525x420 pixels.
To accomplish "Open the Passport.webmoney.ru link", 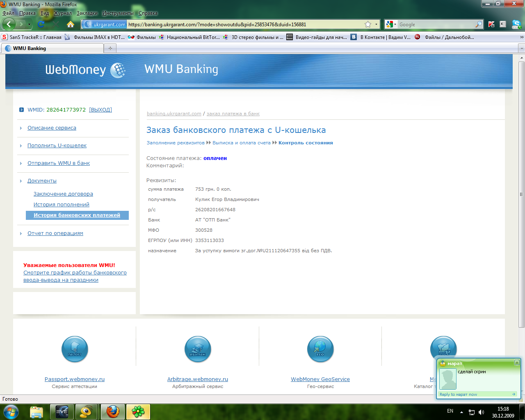I will [x=75, y=379].
